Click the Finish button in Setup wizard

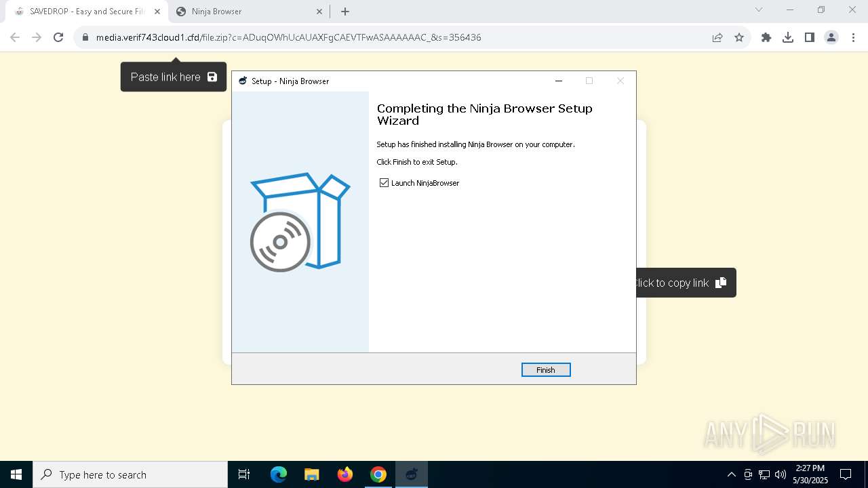point(546,369)
